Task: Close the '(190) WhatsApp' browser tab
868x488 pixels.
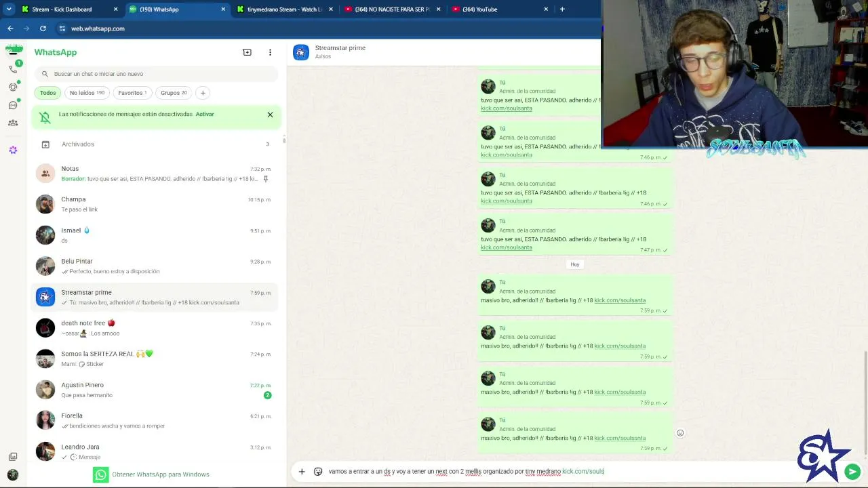Action: pos(223,9)
